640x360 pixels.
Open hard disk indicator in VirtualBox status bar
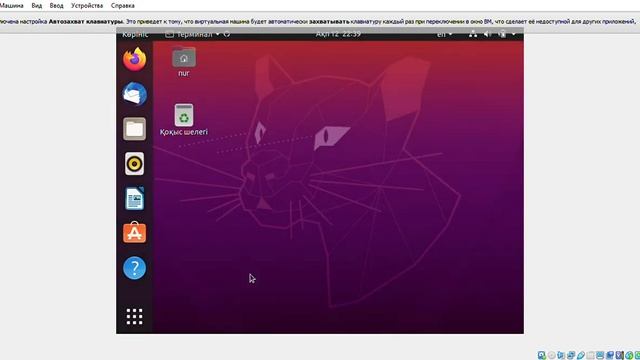point(541,355)
